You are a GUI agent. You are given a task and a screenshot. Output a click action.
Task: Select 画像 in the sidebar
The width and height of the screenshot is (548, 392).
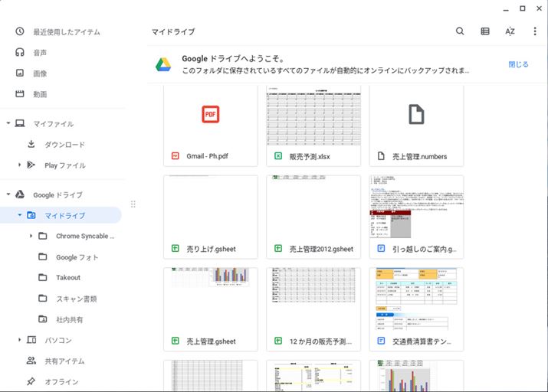pyautogui.click(x=40, y=73)
